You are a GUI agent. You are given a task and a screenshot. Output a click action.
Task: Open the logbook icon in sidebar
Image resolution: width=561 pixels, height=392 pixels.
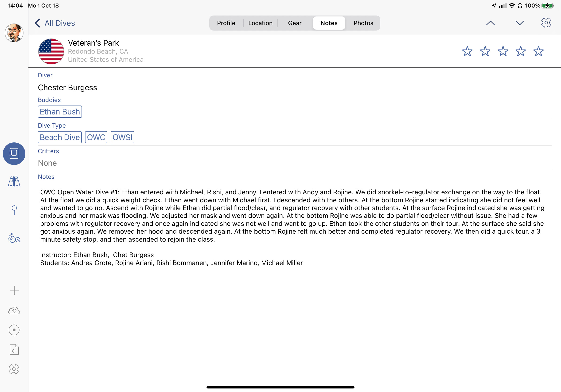[14, 153]
